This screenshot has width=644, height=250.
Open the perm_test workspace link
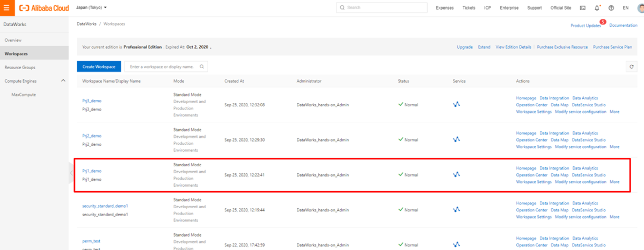pyautogui.click(x=92, y=241)
